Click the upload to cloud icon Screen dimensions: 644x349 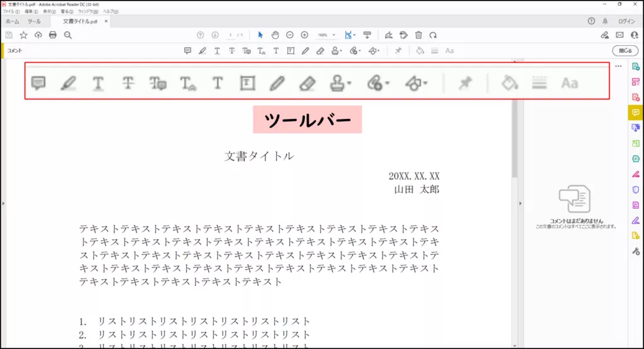[38, 35]
